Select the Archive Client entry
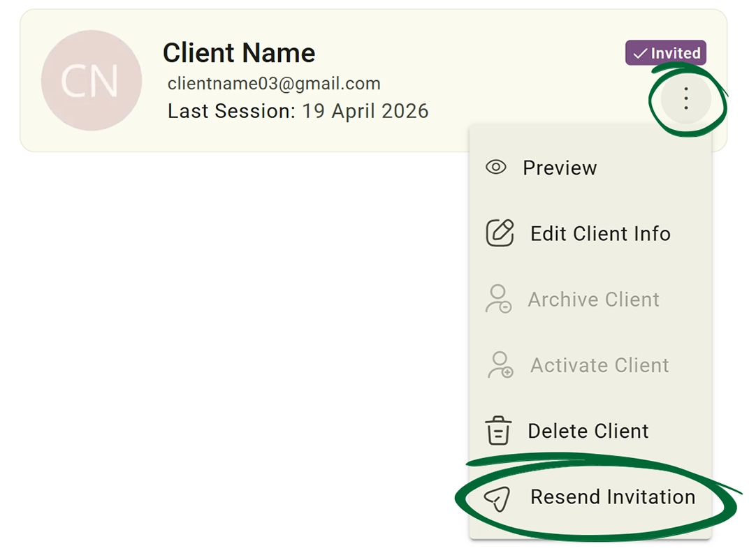This screenshot has width=756, height=560. (x=590, y=300)
